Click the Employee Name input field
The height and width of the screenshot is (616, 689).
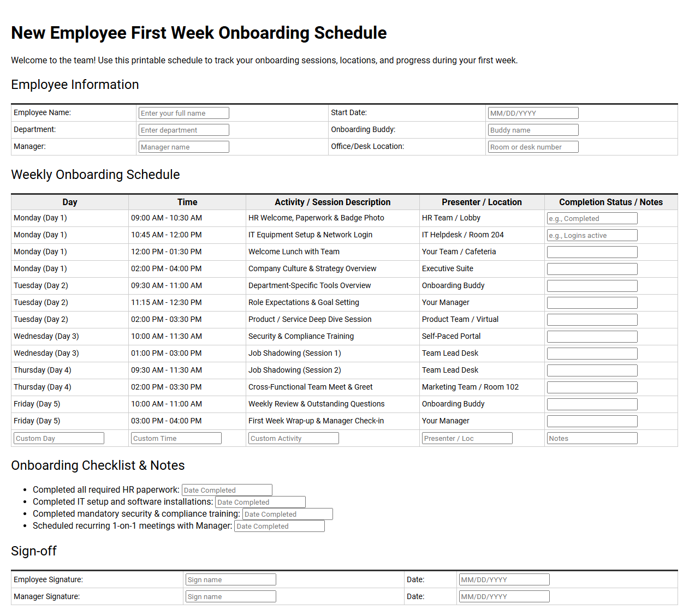pyautogui.click(x=184, y=113)
